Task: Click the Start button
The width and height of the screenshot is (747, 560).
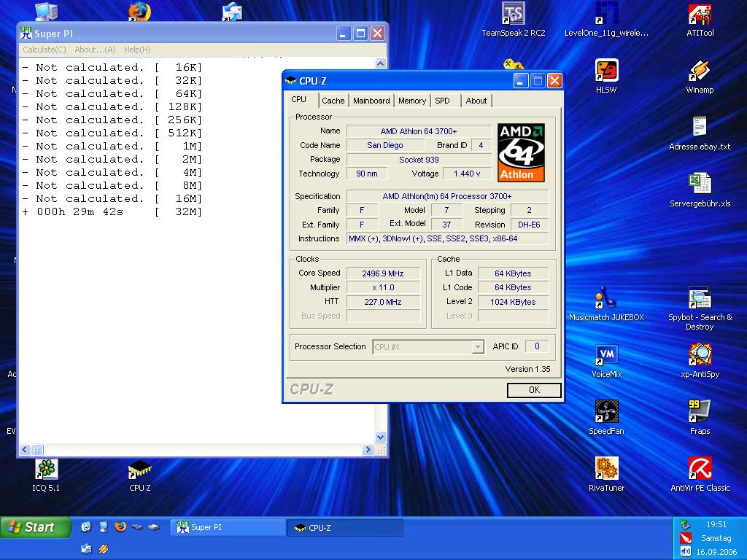Action: click(34, 527)
